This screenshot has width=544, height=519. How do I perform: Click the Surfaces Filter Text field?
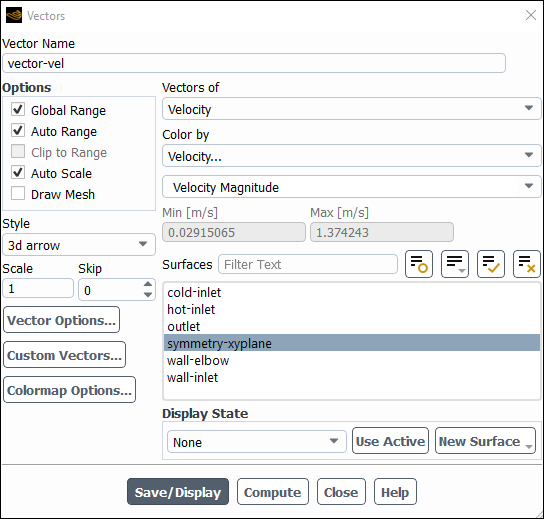click(308, 264)
